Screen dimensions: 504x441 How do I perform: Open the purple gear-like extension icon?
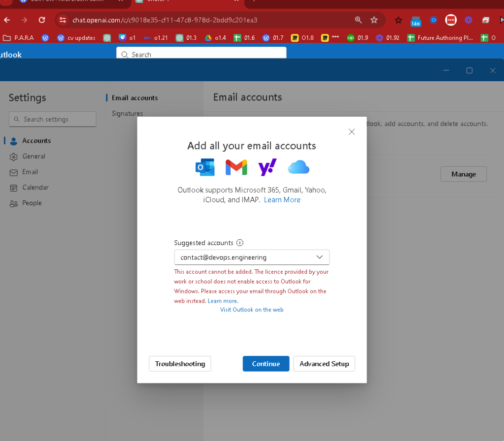[x=469, y=20]
